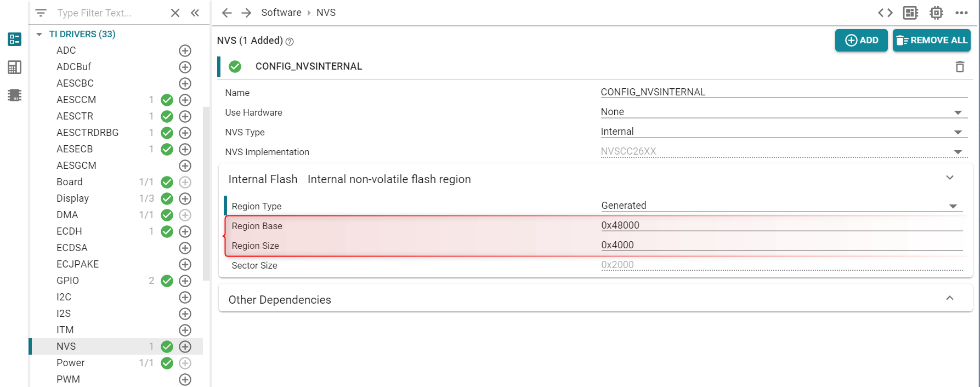980x387 pixels.
Task: Clear the filter text with the X icon
Action: 174,13
